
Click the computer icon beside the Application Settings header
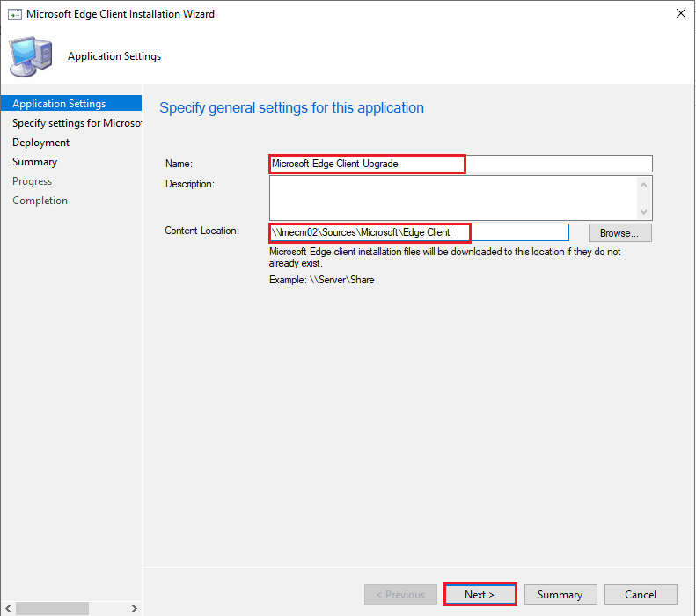(x=29, y=56)
